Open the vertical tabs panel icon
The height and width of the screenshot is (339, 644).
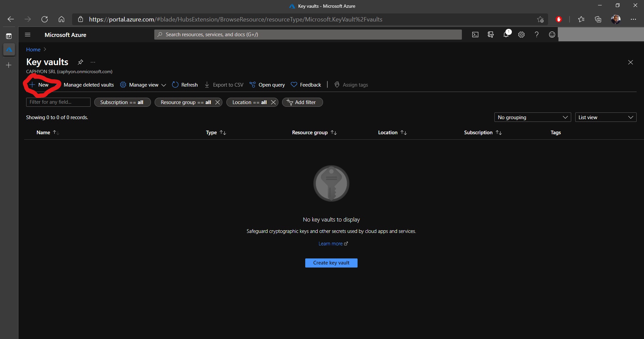(9, 36)
